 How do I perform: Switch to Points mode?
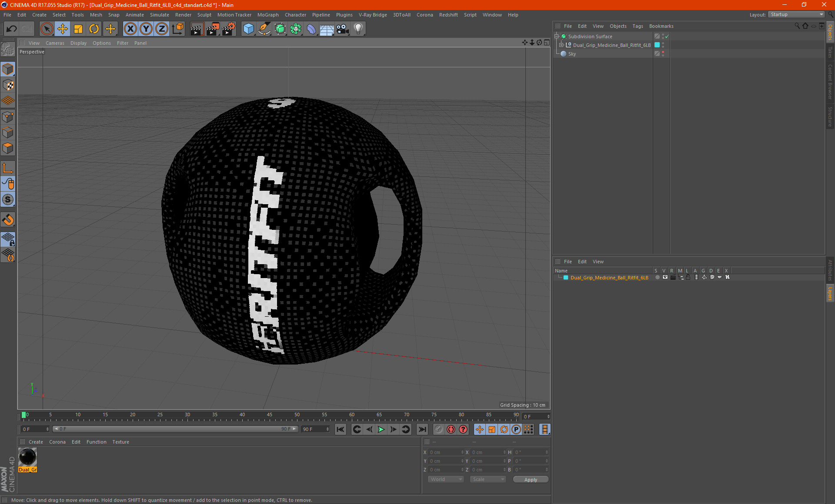[x=8, y=117]
